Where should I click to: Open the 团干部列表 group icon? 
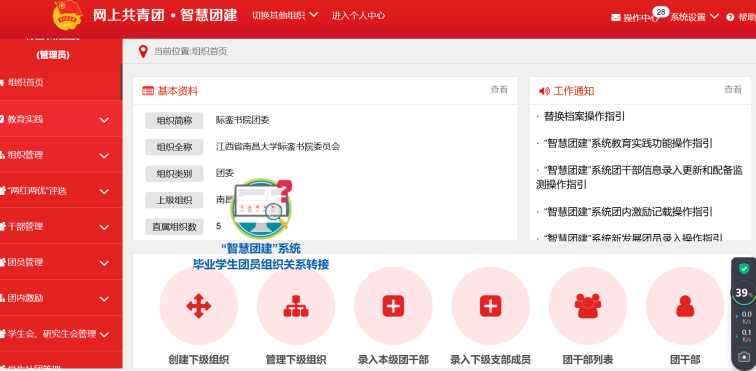coord(588,306)
